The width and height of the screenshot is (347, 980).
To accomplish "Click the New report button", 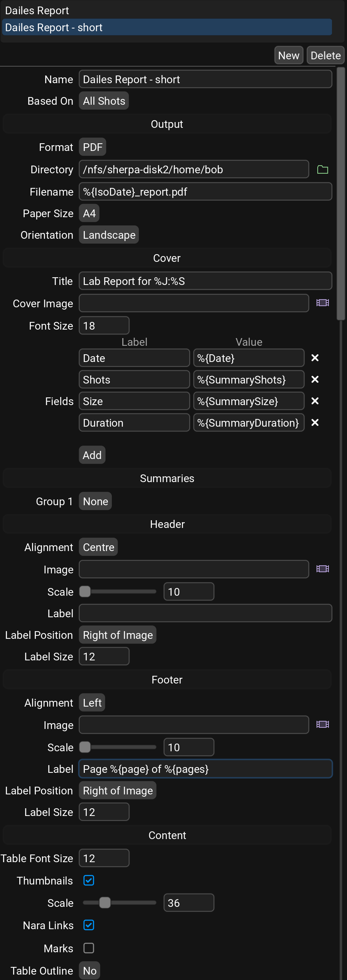I will pyautogui.click(x=288, y=55).
